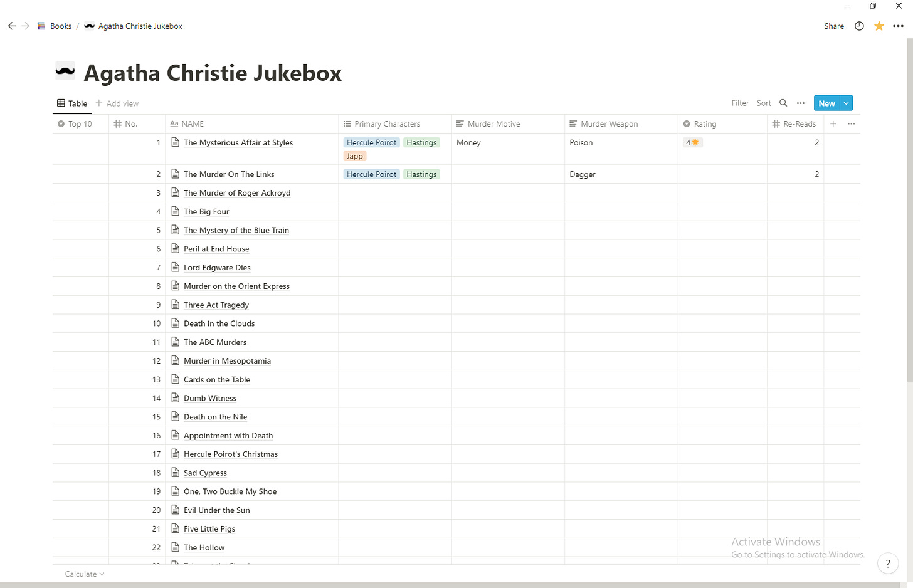913x588 pixels.
Task: Open the Primary Characters column header
Action: click(x=395, y=124)
